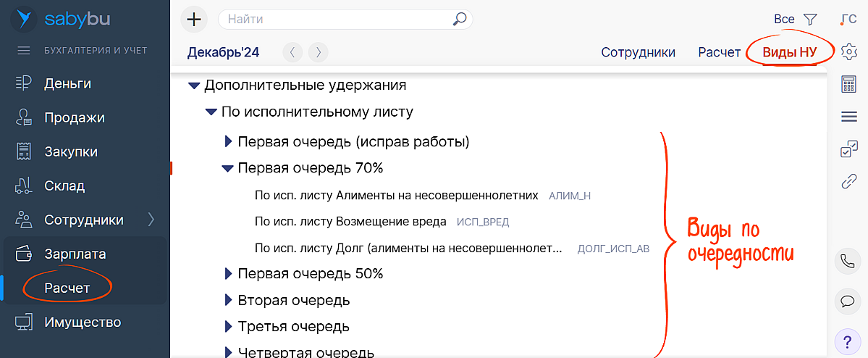Open the chat message icon
Screen dimensions: 868x358
point(846,300)
